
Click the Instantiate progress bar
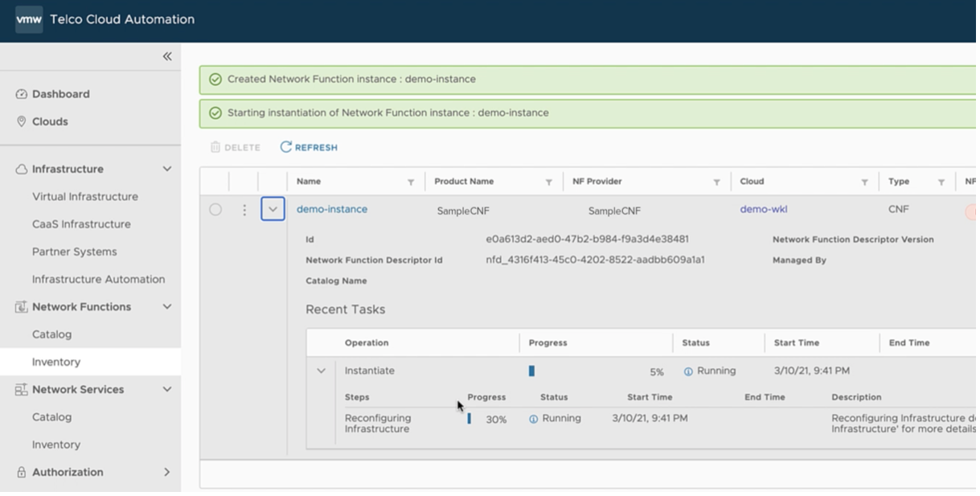pyautogui.click(x=532, y=371)
